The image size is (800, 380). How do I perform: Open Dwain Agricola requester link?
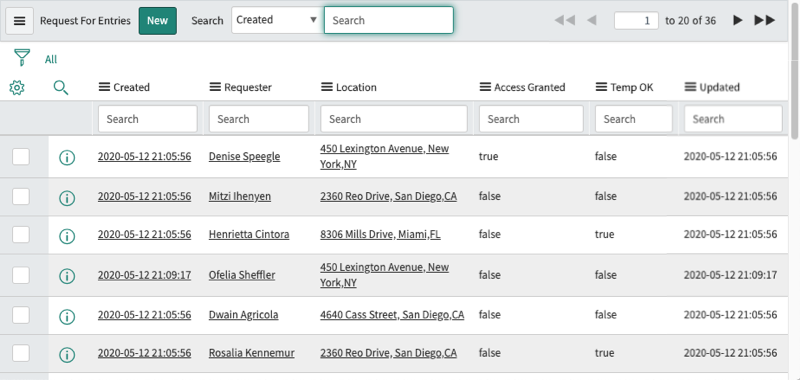[x=243, y=315]
